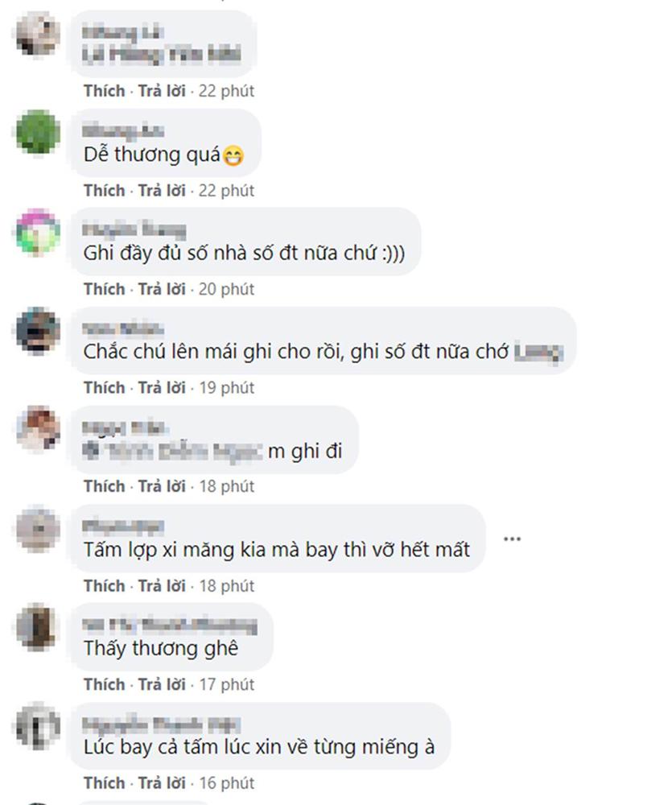Viewport: 672px width, 805px height.
Task: Open commenter name above Ghi đầy đủ số nhà
Action: (x=134, y=229)
